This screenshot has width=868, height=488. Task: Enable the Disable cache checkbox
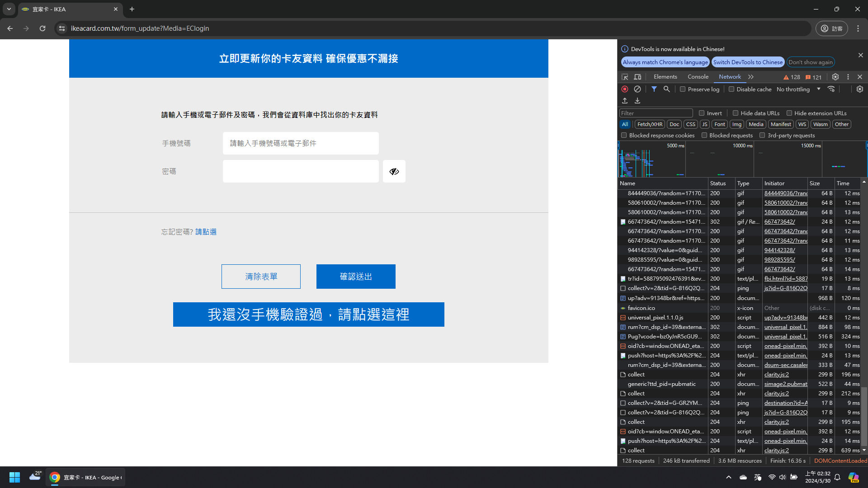point(731,89)
